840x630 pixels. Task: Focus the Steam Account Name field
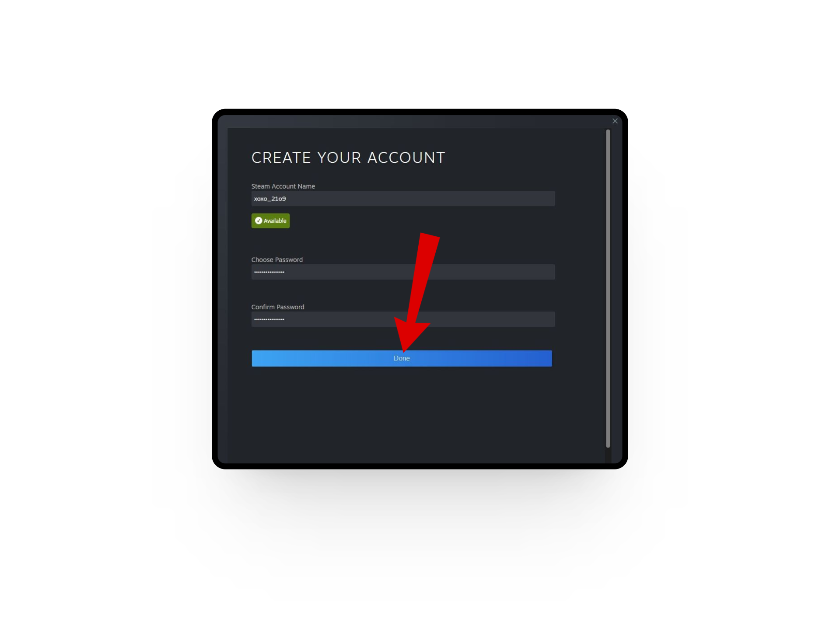[403, 199]
